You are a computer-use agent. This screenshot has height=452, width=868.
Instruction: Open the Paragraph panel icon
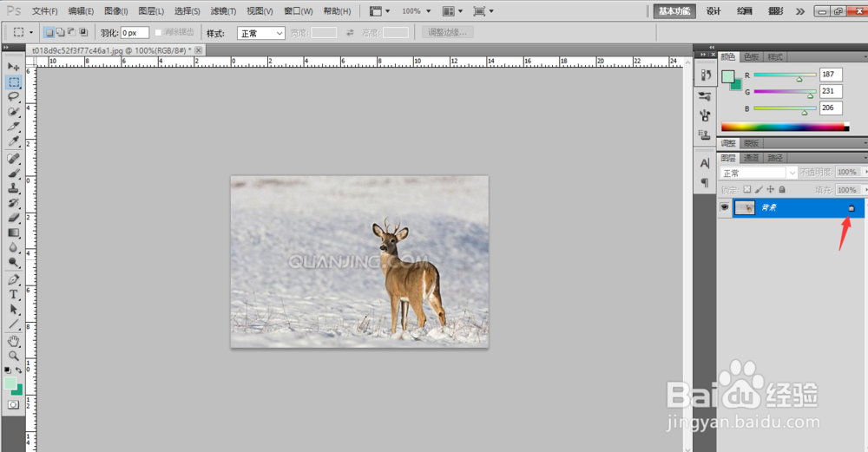pos(705,182)
